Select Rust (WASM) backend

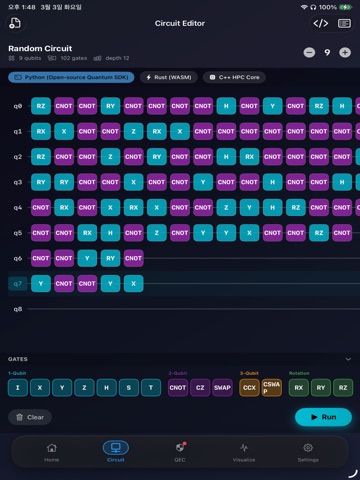click(x=169, y=77)
